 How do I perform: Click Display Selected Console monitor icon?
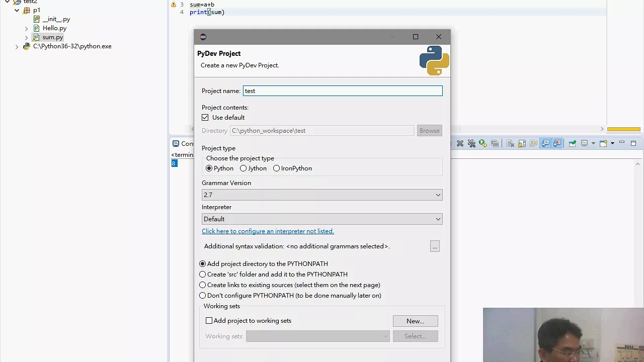[584, 143]
